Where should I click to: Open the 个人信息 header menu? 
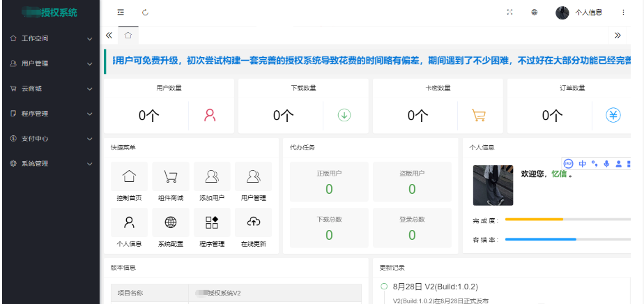pyautogui.click(x=588, y=13)
